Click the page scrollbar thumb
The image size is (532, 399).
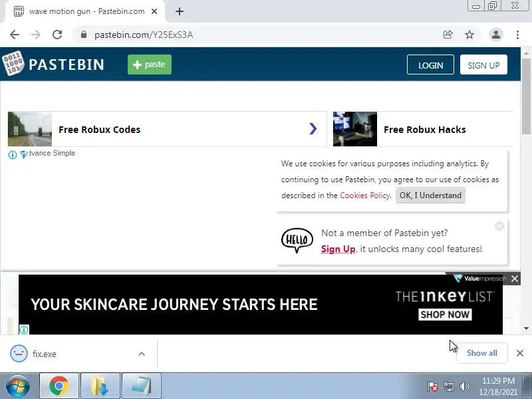tap(526, 96)
